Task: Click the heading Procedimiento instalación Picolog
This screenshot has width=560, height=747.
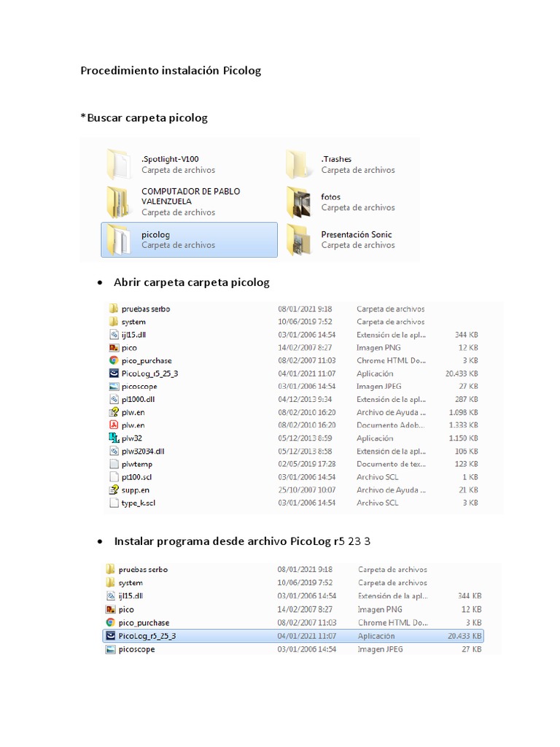Action: [x=171, y=71]
